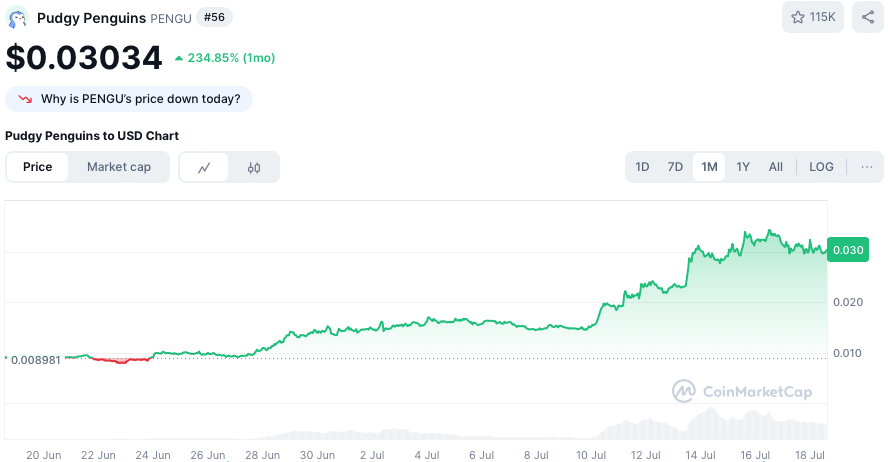
Task: Click the $0.03034 price value
Action: point(84,58)
